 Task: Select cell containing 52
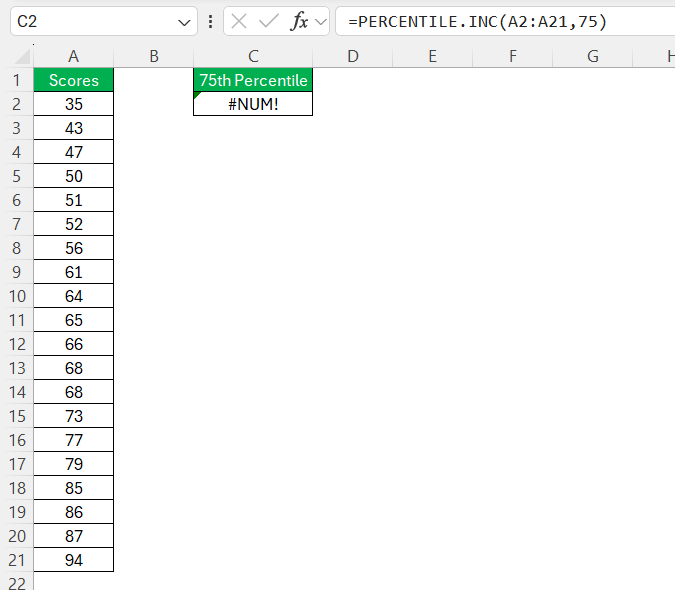(x=74, y=224)
